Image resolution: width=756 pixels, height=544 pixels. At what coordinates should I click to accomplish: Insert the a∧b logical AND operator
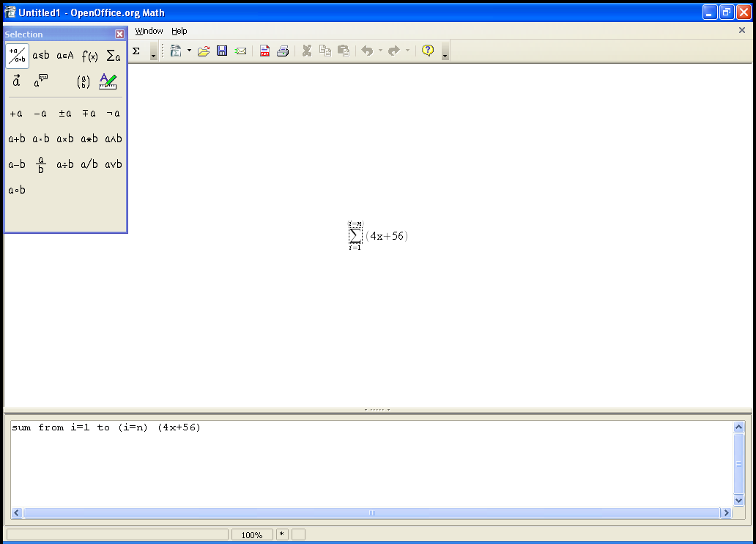(x=113, y=139)
